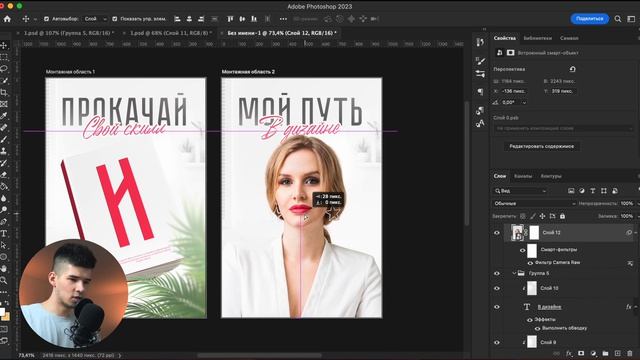
Task: Hide the Слой 9 layer
Action: point(497,342)
